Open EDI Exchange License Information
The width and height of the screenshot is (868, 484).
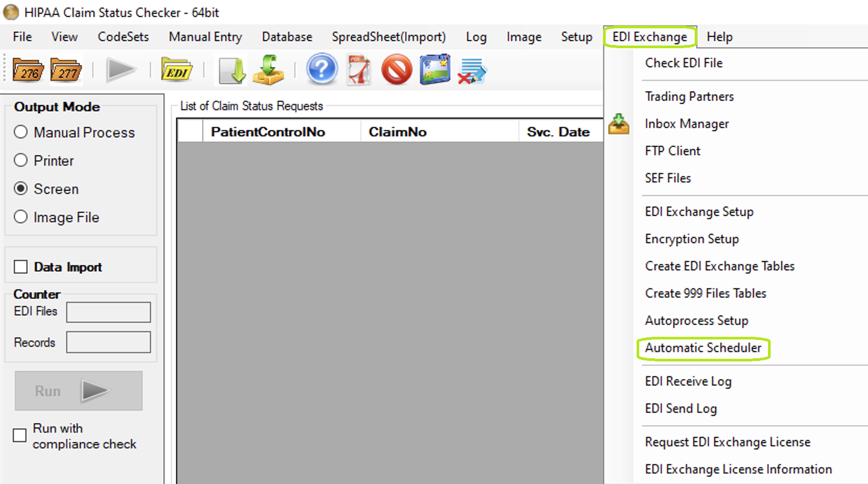point(739,469)
